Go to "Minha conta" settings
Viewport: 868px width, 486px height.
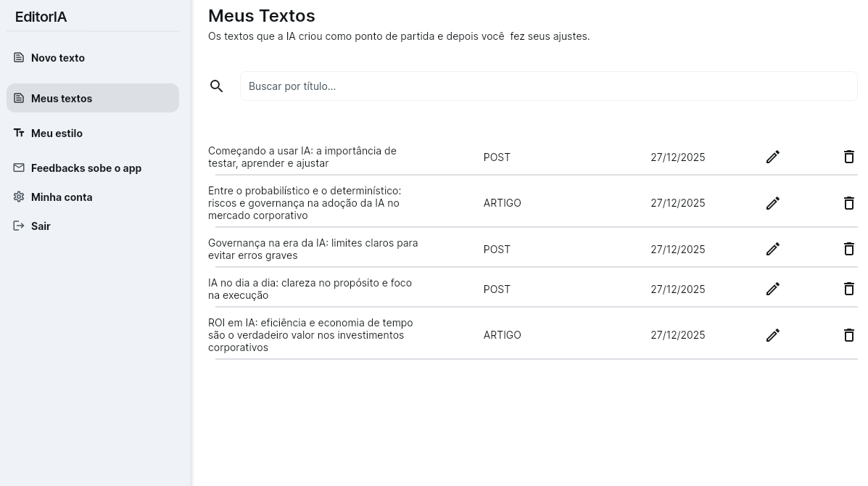click(x=62, y=197)
